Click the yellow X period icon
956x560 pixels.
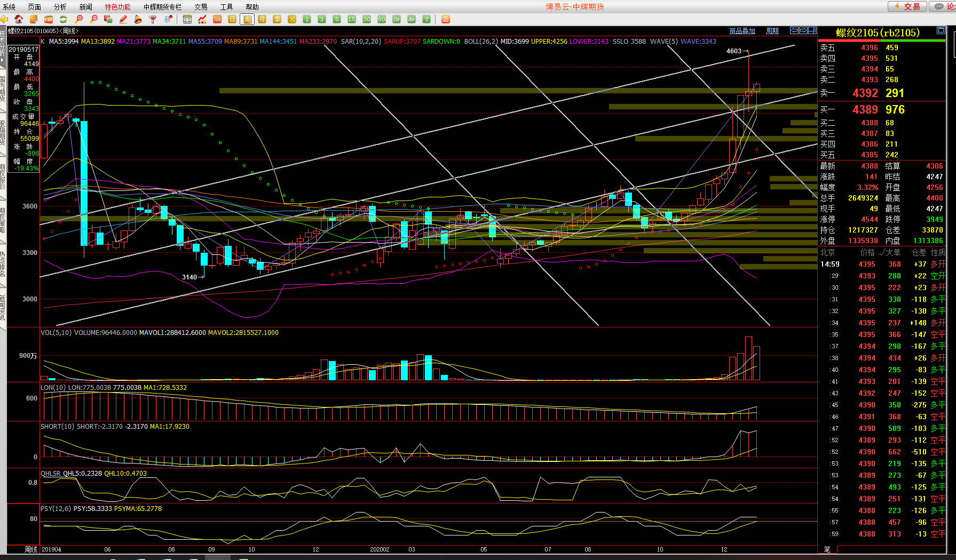click(292, 19)
